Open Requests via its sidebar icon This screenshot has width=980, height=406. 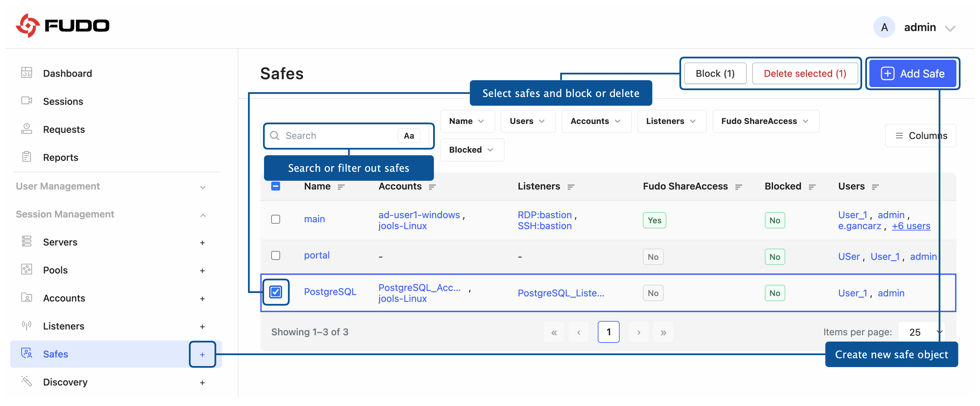pyautogui.click(x=27, y=128)
